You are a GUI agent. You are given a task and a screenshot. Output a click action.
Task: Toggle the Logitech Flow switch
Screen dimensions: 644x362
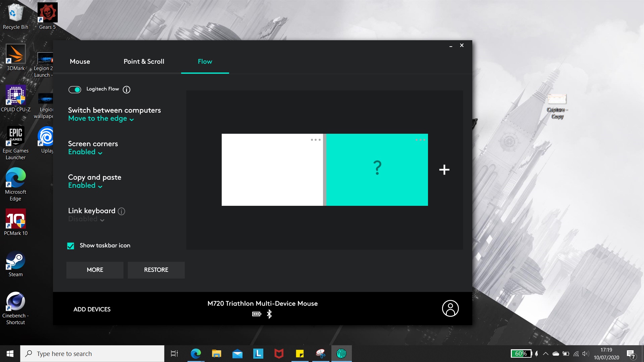[75, 89]
